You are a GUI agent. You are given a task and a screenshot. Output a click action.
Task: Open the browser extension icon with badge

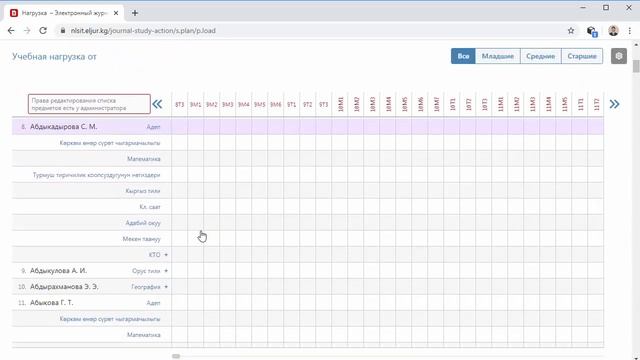click(x=591, y=31)
